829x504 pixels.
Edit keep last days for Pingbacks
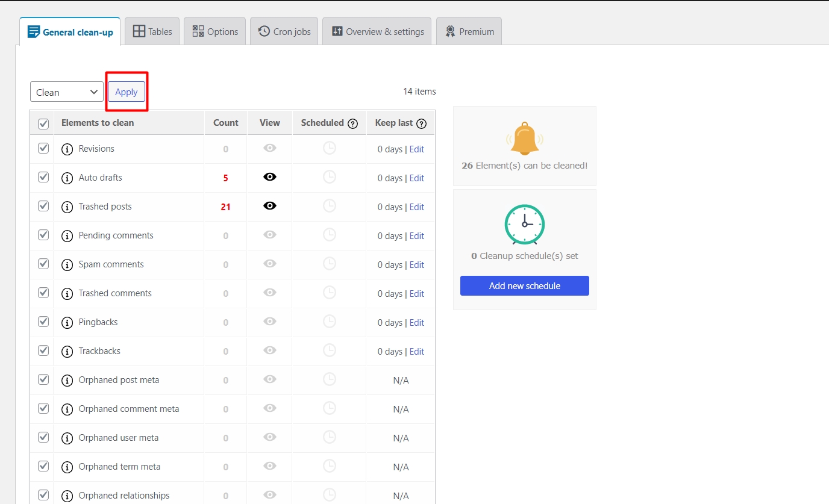click(x=417, y=323)
